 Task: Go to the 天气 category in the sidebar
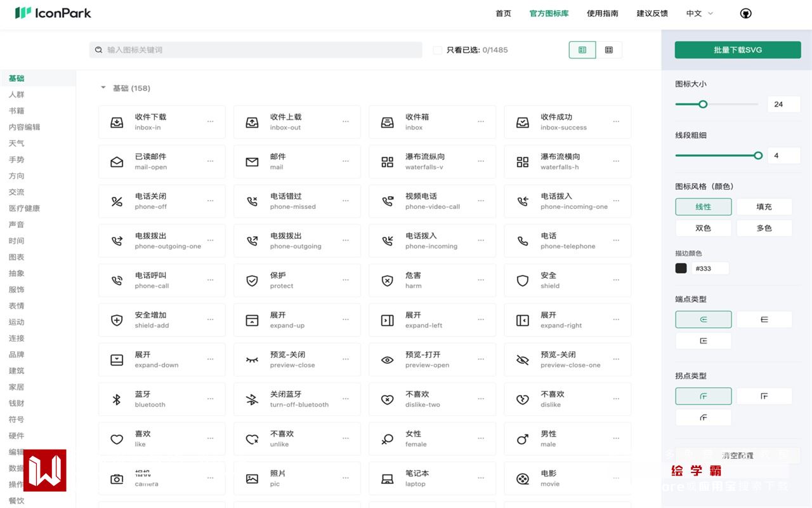(x=16, y=144)
